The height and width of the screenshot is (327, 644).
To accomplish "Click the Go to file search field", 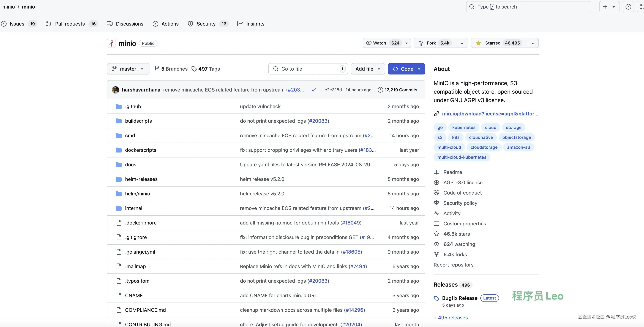I will point(307,69).
